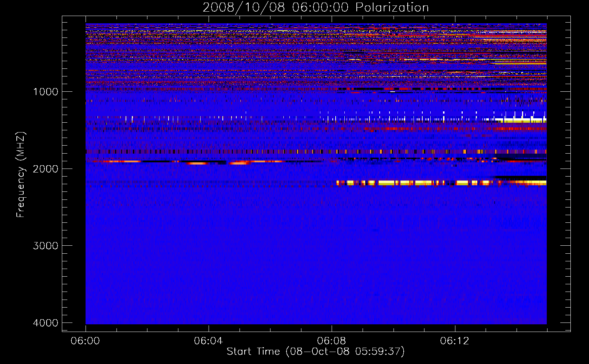Click the 'Start Time (08-Oct-08 05:59:37)' label
589x364 pixels.
pos(316,352)
